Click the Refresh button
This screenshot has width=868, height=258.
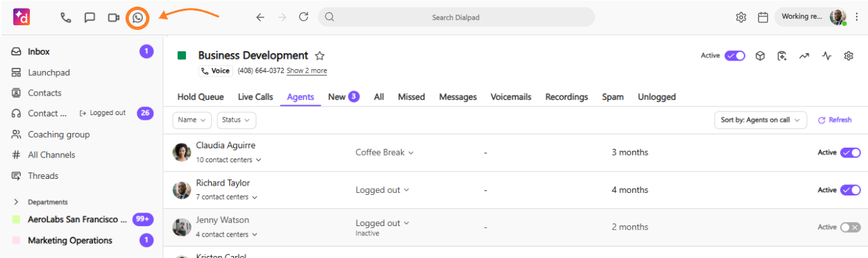pos(835,120)
